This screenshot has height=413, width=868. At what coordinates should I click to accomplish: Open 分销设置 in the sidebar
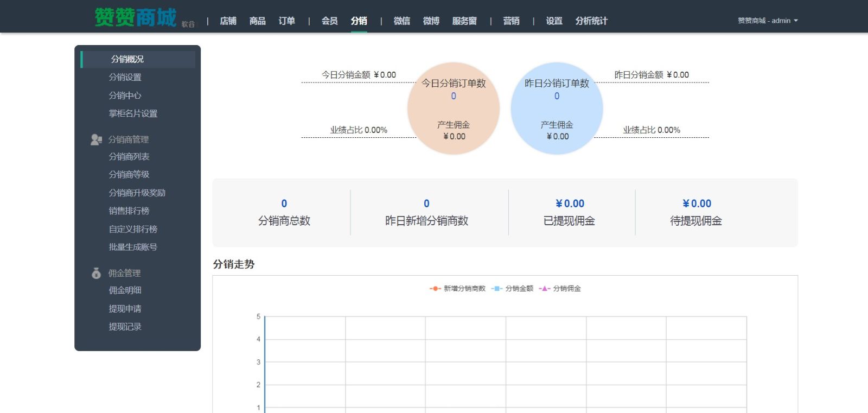click(125, 77)
